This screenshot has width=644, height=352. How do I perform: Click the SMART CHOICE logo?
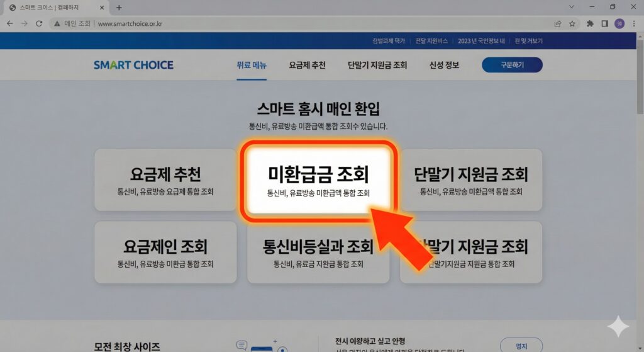pyautogui.click(x=133, y=65)
